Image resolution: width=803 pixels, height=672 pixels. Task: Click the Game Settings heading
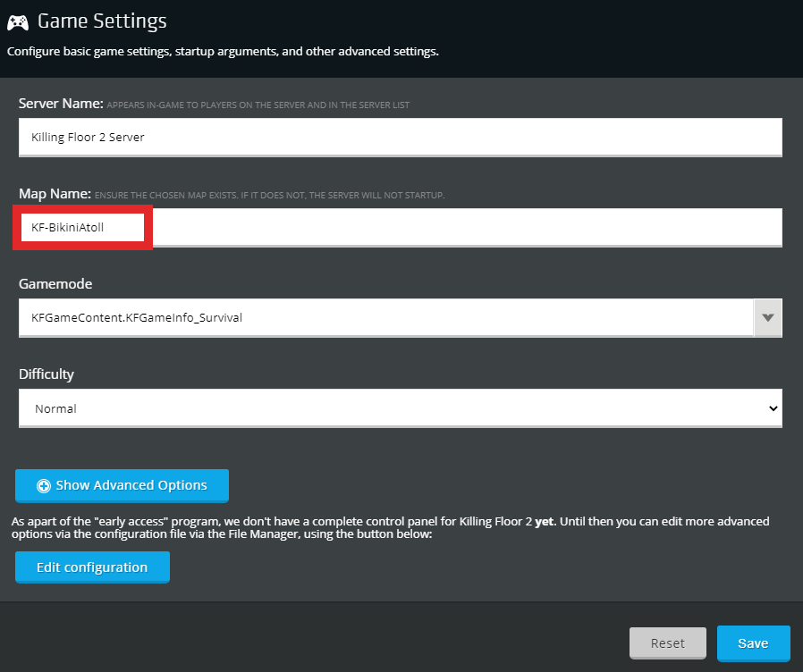pos(102,21)
